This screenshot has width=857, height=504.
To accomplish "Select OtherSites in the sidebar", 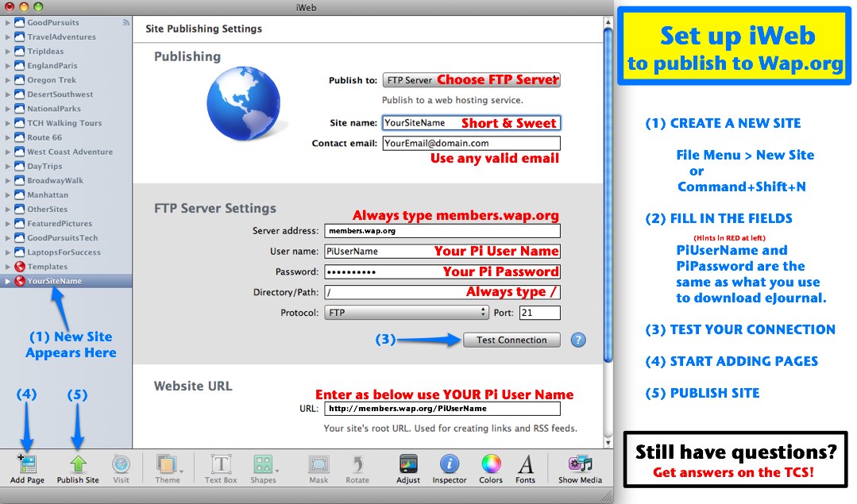I will (48, 209).
